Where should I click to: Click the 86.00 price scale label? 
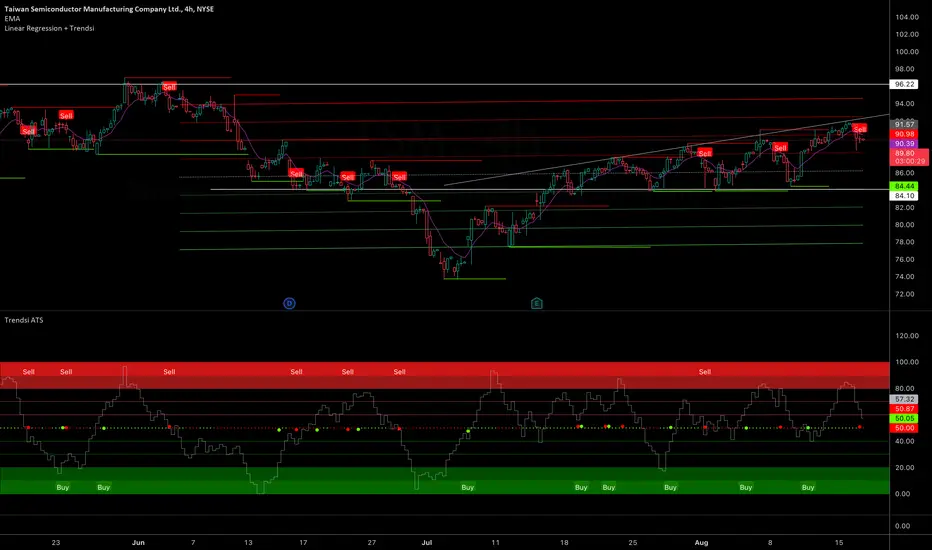tap(905, 173)
